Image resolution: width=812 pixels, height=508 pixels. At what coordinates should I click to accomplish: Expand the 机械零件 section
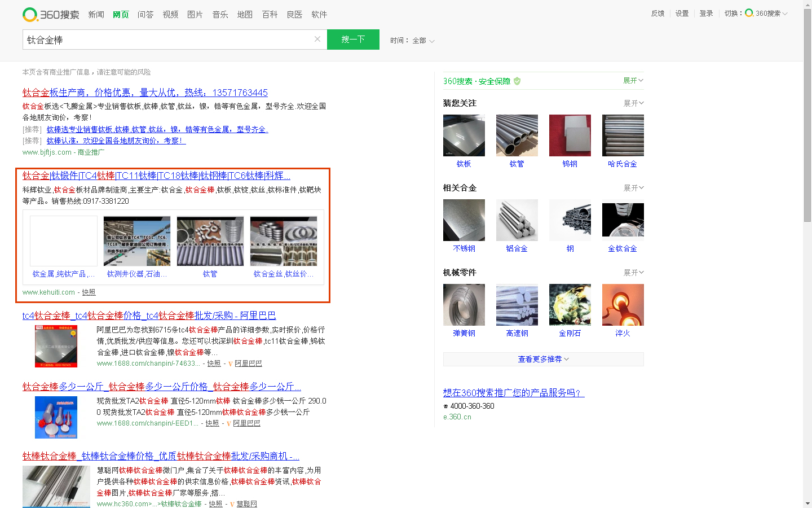coord(633,273)
